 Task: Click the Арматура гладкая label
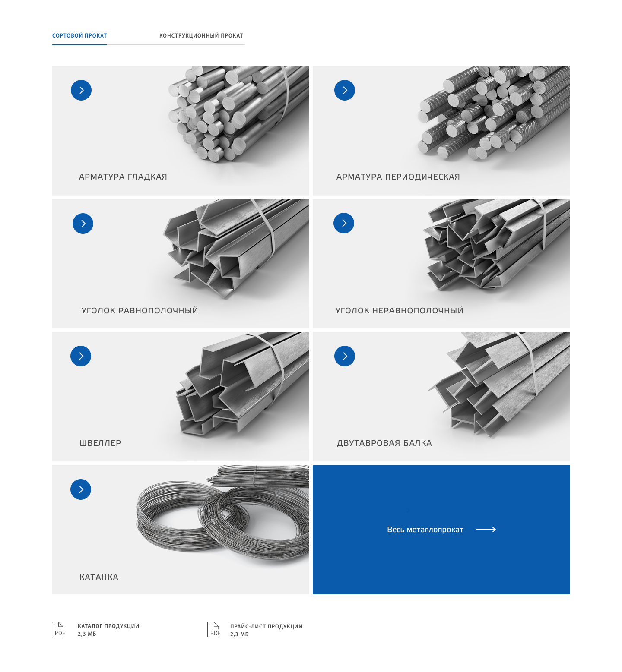click(123, 177)
